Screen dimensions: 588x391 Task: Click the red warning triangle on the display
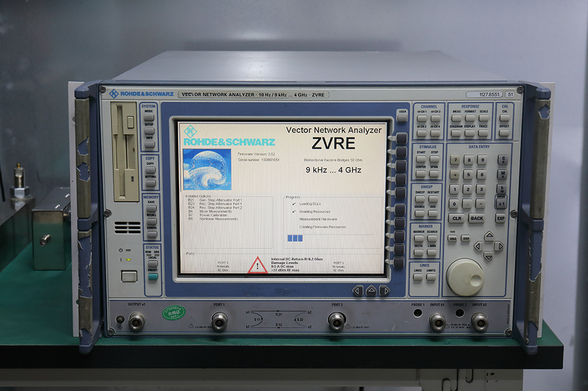(x=257, y=265)
